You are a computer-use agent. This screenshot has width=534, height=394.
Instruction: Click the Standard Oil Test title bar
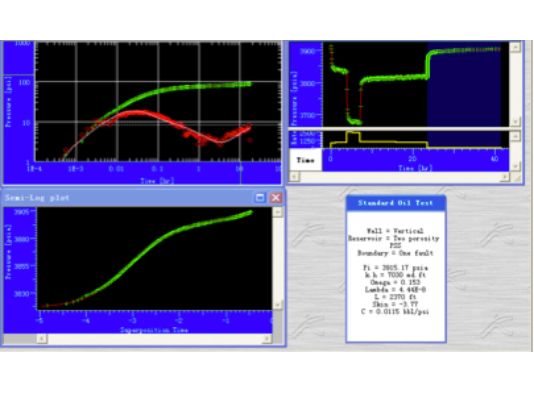click(x=396, y=203)
